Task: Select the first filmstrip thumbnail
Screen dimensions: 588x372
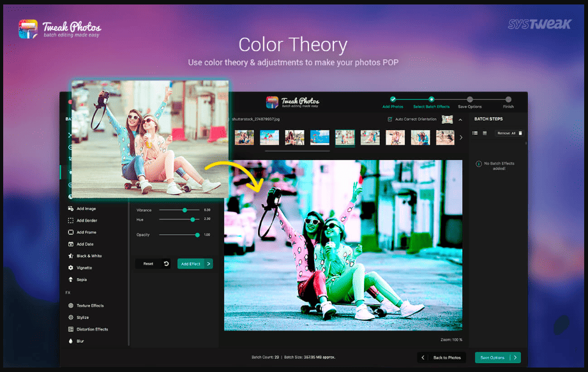Action: (244, 137)
